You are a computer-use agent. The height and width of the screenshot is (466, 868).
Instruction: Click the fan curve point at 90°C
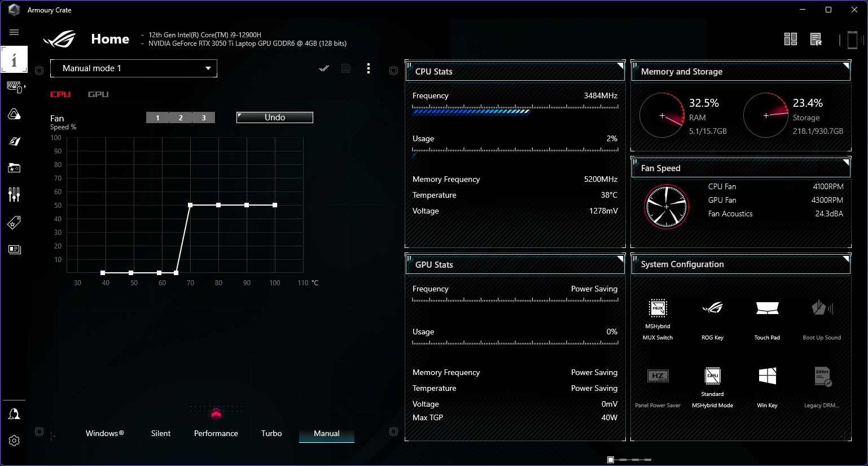point(247,205)
